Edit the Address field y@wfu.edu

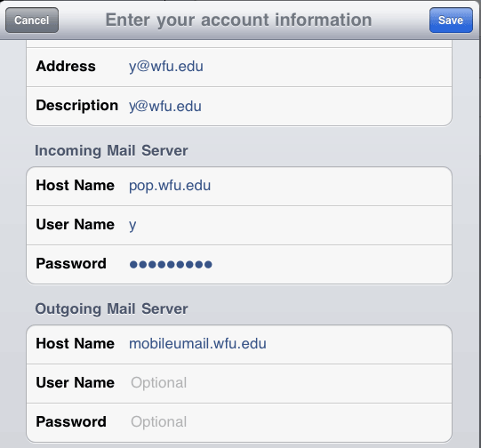click(x=166, y=67)
